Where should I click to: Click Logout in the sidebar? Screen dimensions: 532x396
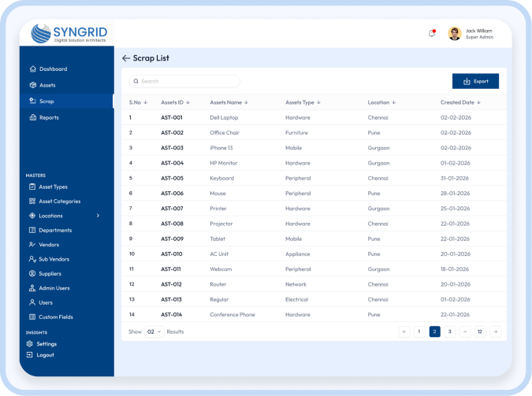[46, 355]
